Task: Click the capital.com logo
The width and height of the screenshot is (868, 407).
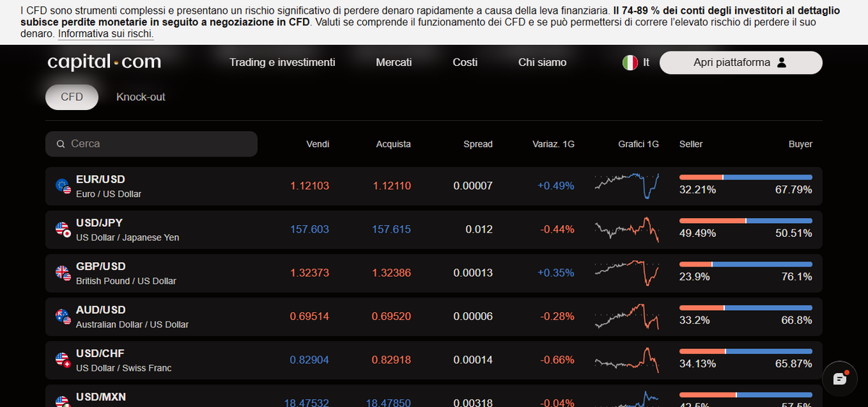Action: (x=104, y=62)
